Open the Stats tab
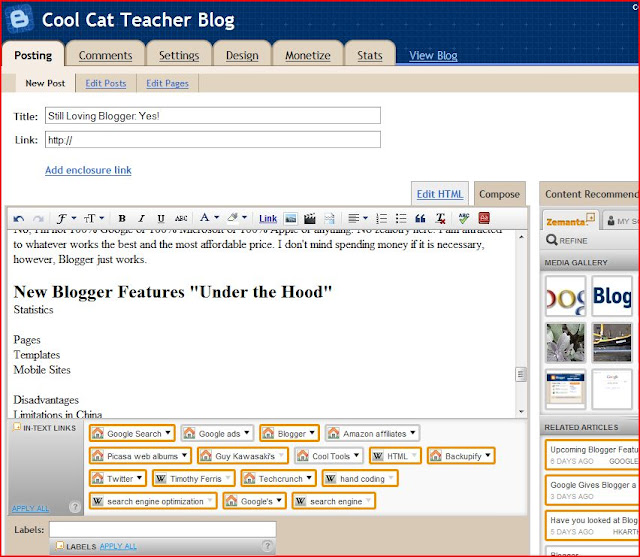Screen dimensions: 640x557 (370, 55)
